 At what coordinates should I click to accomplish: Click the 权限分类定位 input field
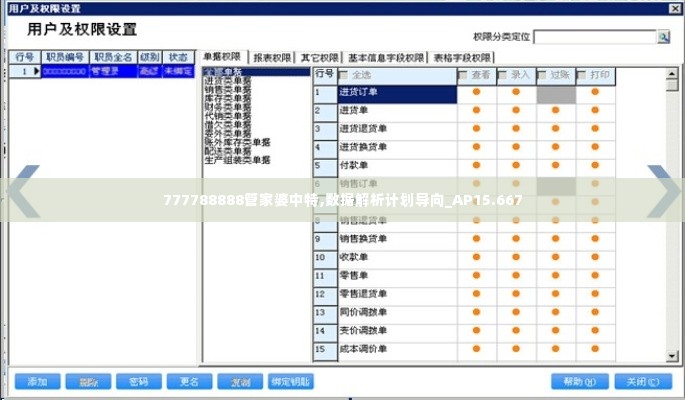(x=594, y=37)
